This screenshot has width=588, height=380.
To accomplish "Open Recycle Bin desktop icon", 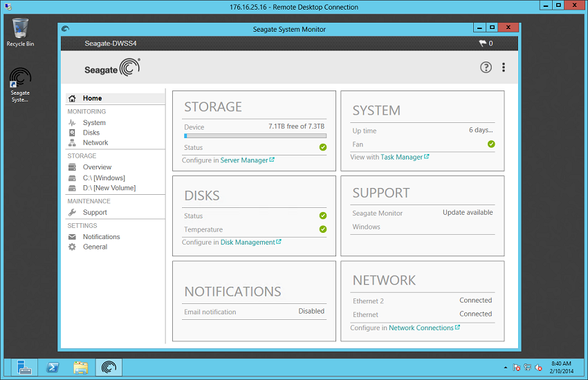I will click(x=20, y=32).
